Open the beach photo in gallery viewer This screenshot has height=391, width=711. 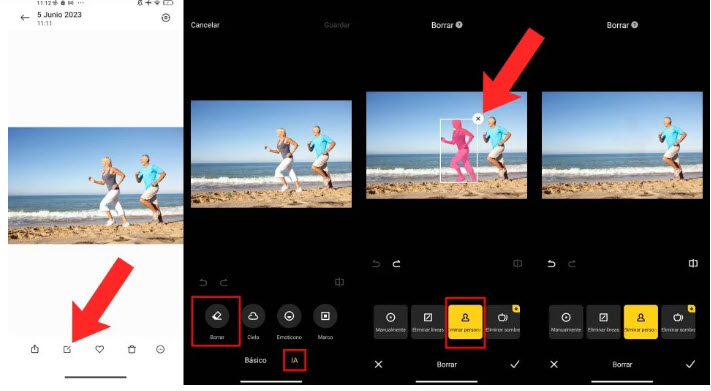point(96,186)
